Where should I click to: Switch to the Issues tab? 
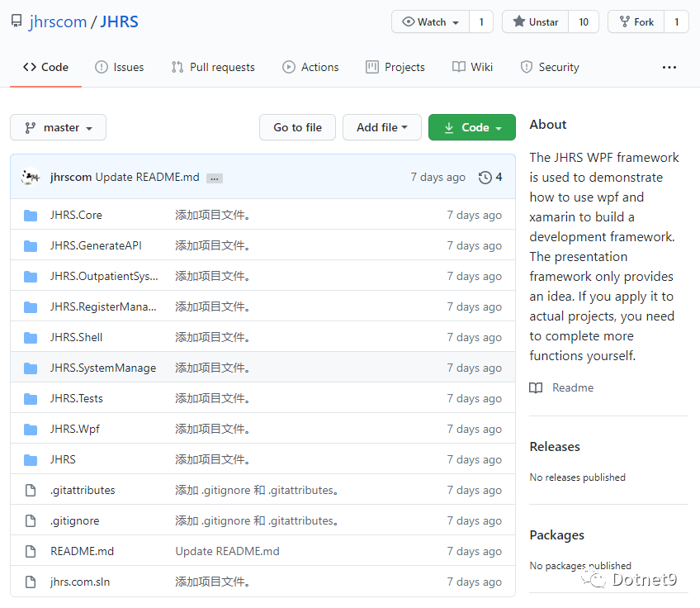click(120, 67)
